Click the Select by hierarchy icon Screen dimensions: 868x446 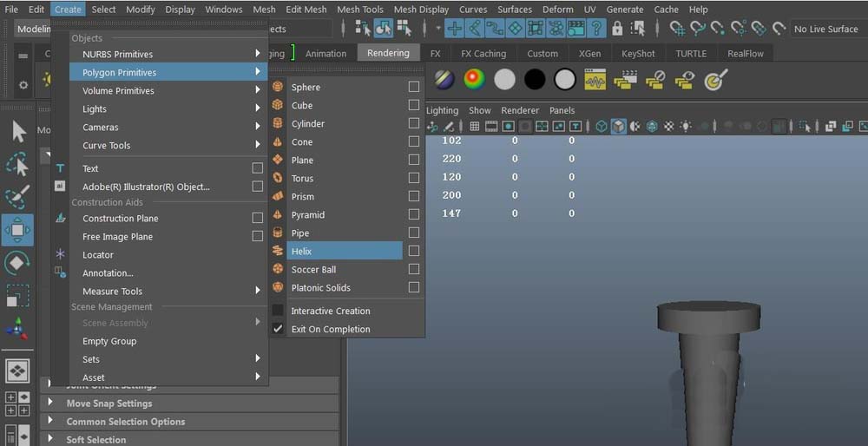(363, 29)
